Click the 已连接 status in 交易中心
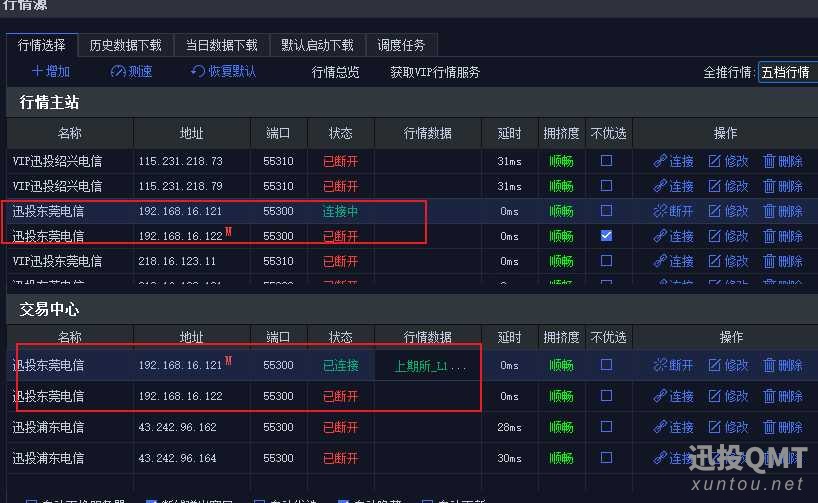 click(341, 365)
